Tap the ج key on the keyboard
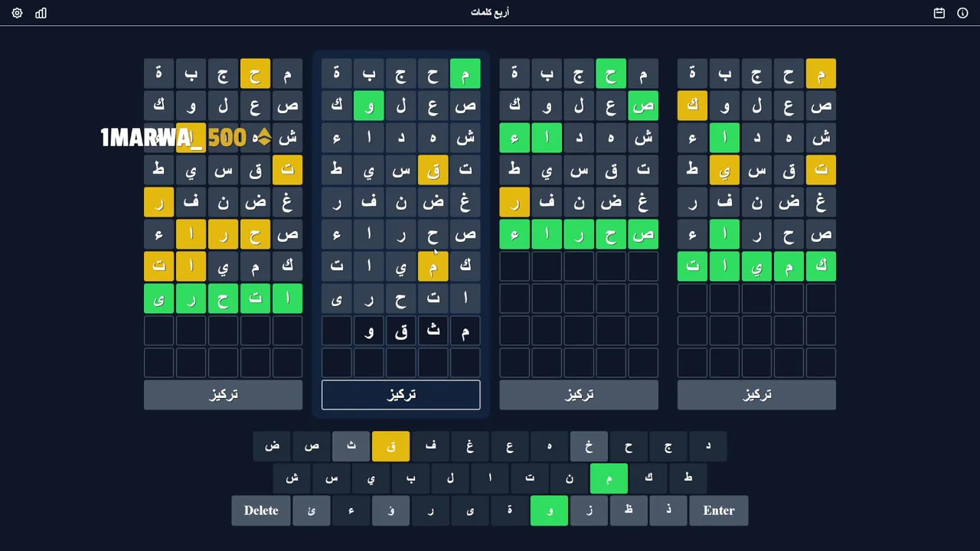The image size is (980, 551). click(x=668, y=446)
